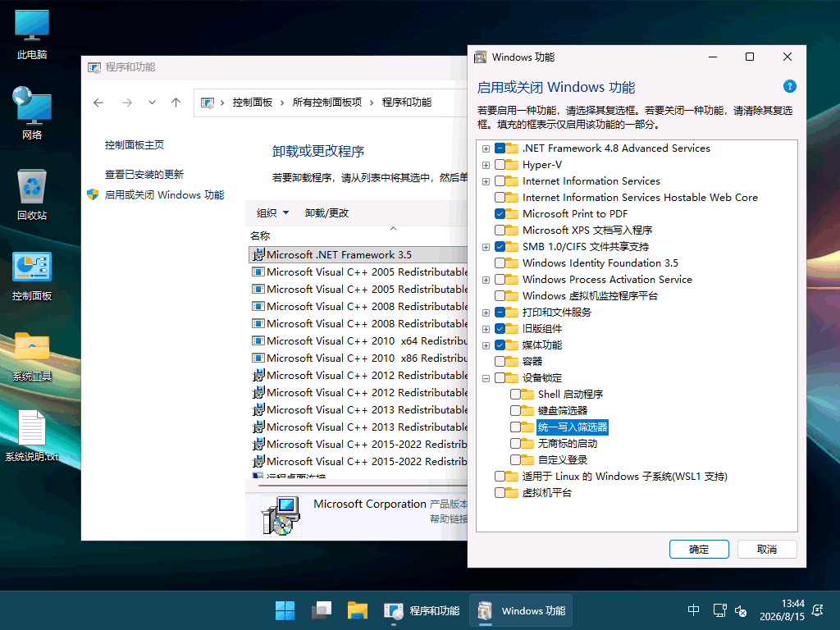Open the 组织 dropdown menu
This screenshot has width=840, height=630.
coord(272,212)
